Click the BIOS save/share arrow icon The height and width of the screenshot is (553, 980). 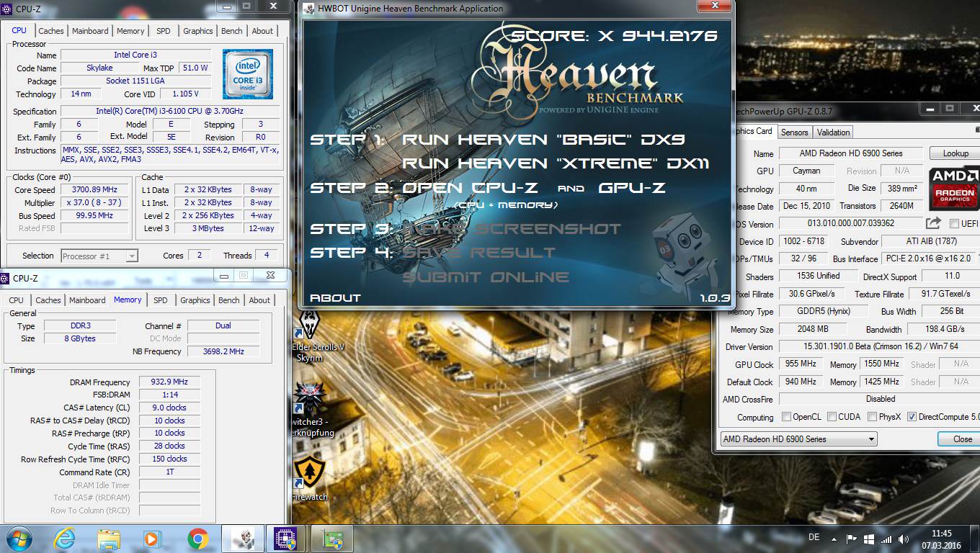coord(933,223)
